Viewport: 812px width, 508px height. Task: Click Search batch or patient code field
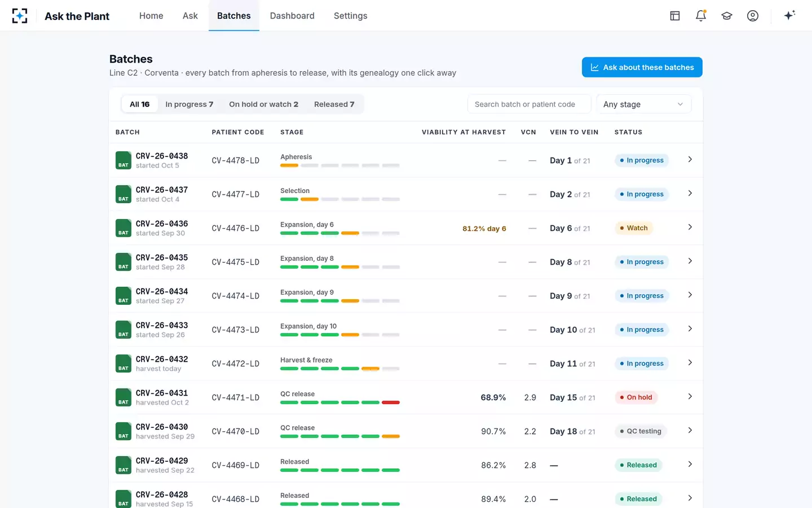click(529, 104)
